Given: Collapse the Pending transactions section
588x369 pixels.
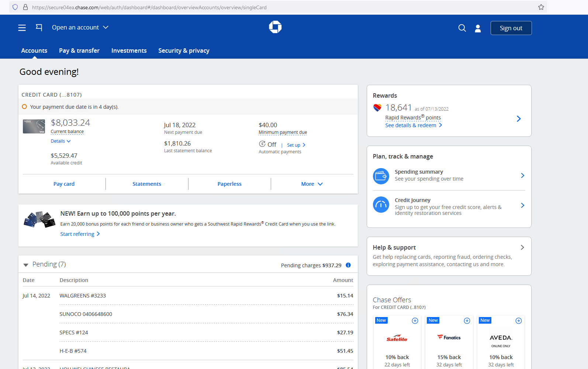Looking at the screenshot, I should [x=26, y=265].
